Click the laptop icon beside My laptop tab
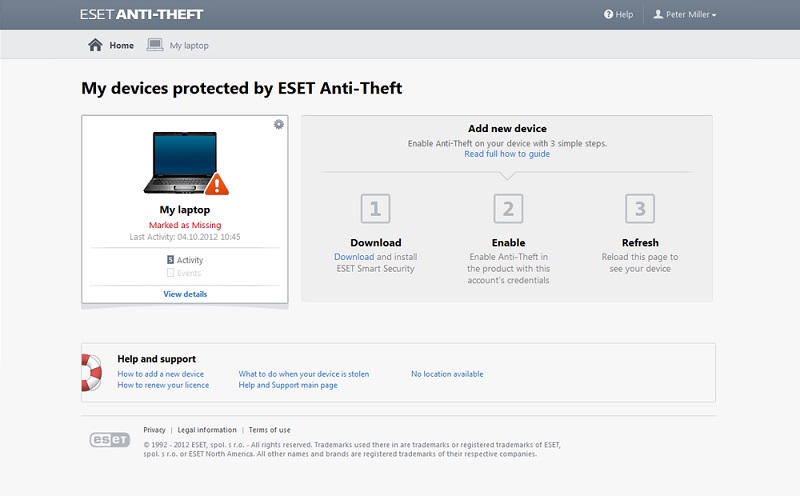800x496 pixels. click(154, 45)
